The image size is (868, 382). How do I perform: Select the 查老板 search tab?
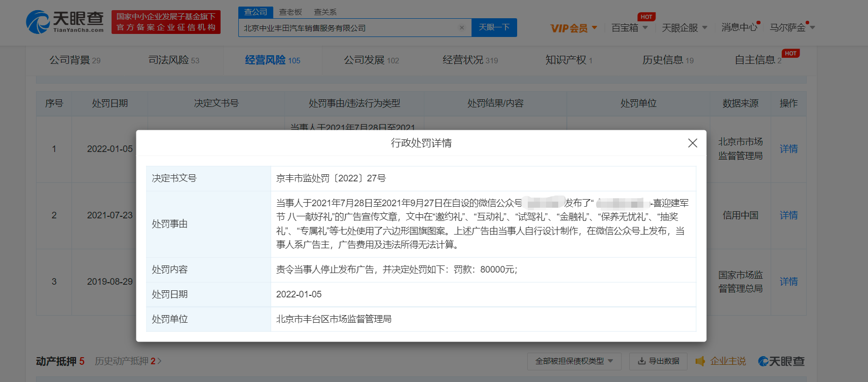291,12
